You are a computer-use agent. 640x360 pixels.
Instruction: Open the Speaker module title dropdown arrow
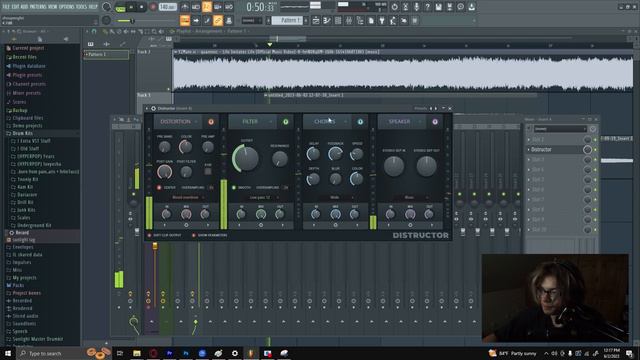click(420, 122)
